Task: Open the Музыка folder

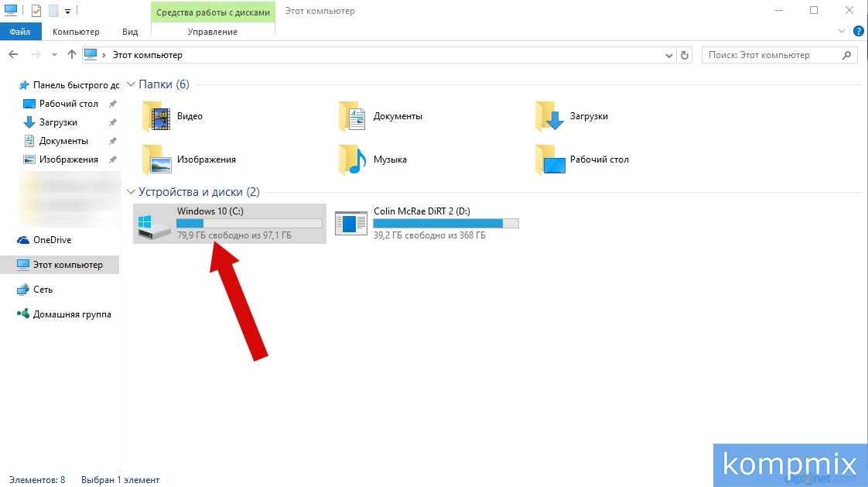Action: tap(373, 159)
